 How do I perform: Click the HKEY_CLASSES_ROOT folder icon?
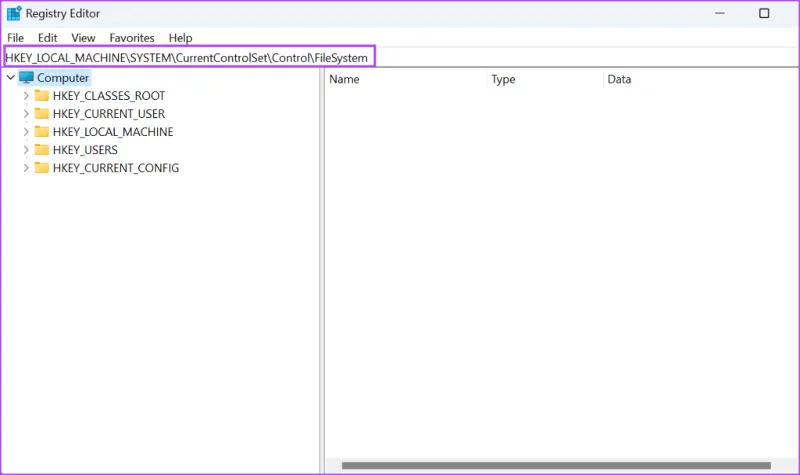click(42, 95)
